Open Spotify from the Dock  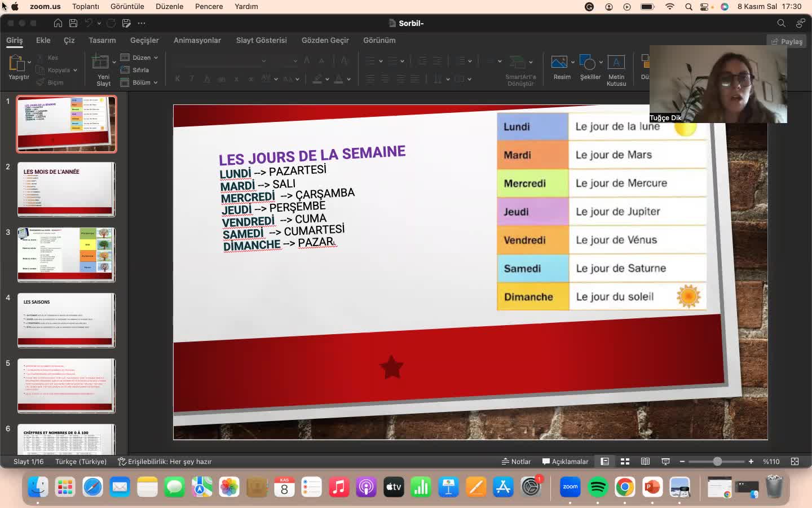coord(598,487)
